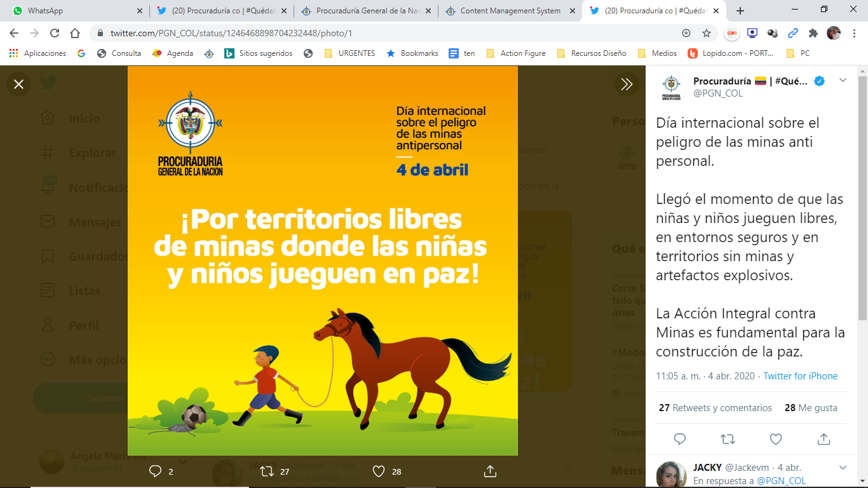This screenshot has width=868, height=488.
Task: Open the Twitter for iPhone link
Action: click(x=801, y=376)
